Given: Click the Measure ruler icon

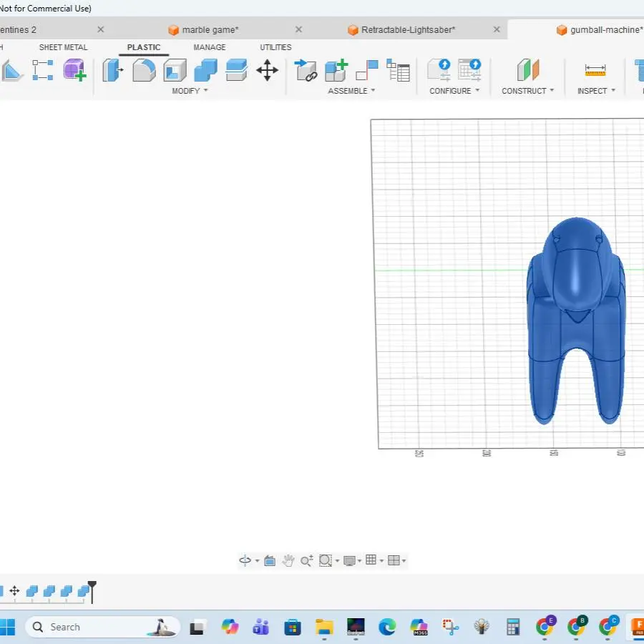Looking at the screenshot, I should click(x=595, y=70).
